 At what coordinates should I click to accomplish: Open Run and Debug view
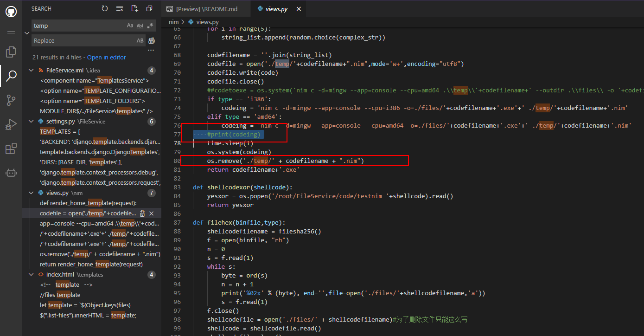(x=11, y=124)
